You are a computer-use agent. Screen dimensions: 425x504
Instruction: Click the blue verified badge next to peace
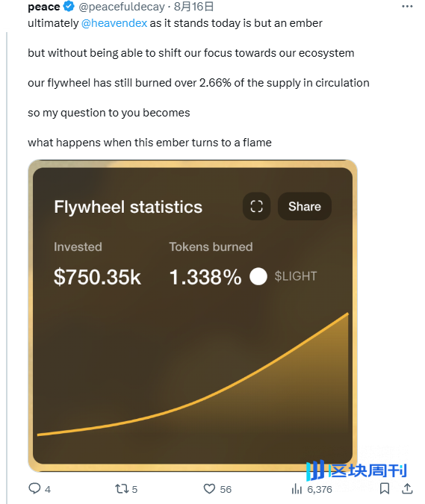(68, 6)
